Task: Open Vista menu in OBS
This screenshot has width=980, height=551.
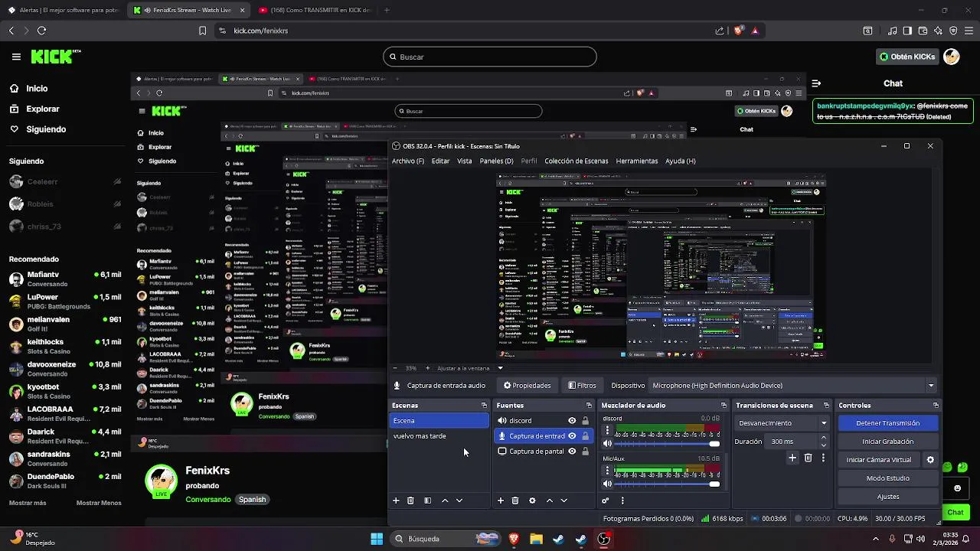Action: click(x=465, y=161)
